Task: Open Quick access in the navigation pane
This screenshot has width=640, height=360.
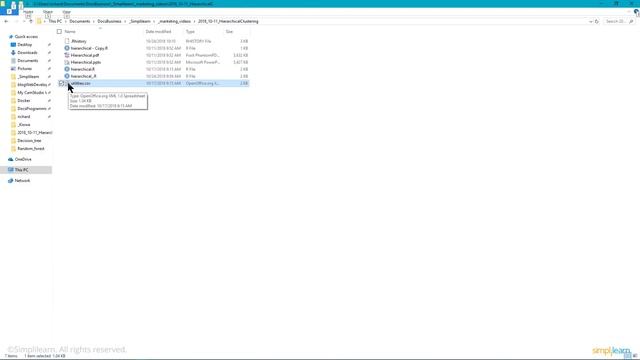Action: (x=26, y=37)
